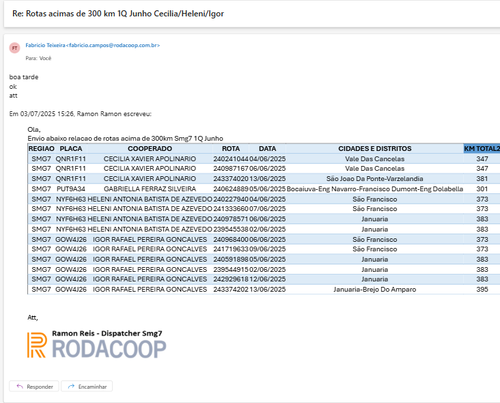Viewport: 500px width, 403px height.
Task: Click the 301 km value
Action: tap(482, 189)
